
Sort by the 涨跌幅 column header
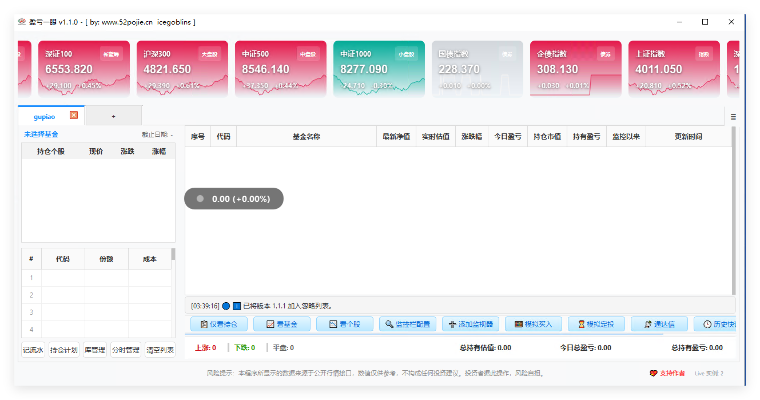click(x=472, y=137)
